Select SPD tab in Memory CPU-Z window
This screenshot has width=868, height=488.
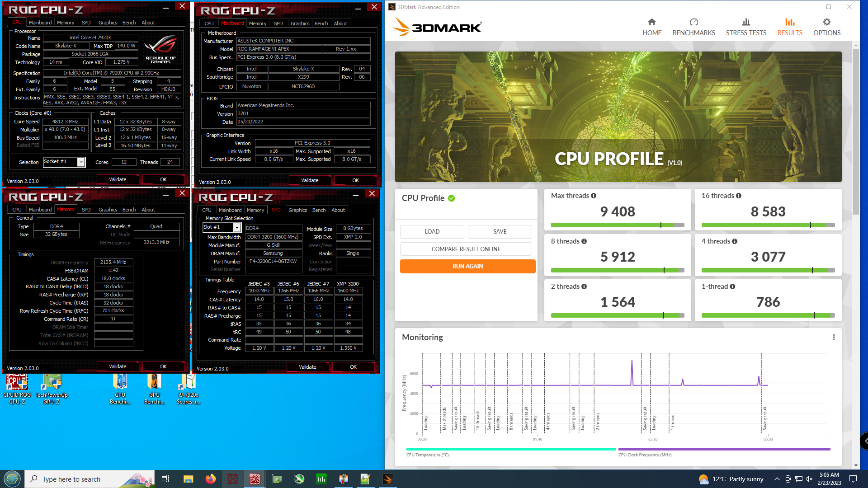[x=86, y=210]
